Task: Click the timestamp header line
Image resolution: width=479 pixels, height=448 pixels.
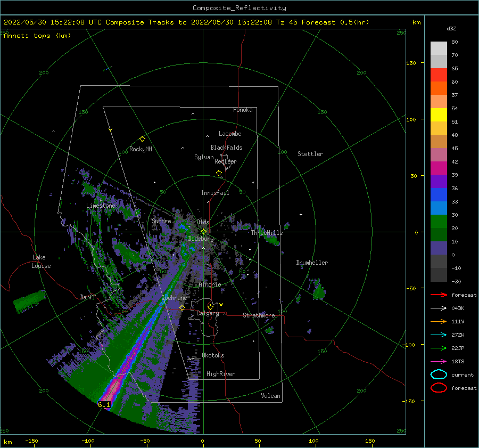Action: click(186, 22)
